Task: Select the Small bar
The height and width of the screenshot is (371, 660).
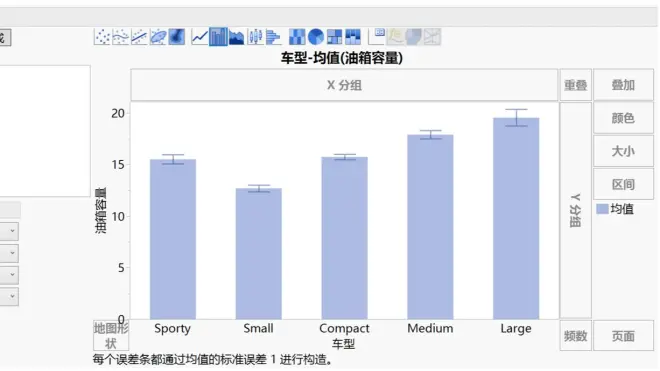Action: 258,254
